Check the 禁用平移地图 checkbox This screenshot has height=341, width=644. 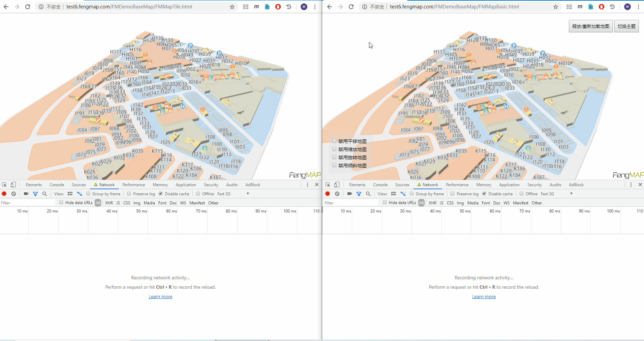[x=334, y=141]
